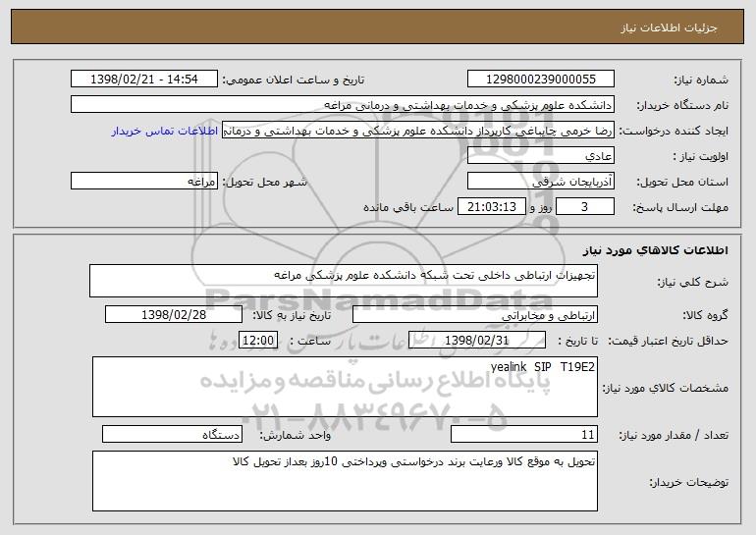Click the تاریخ نیاز به کالا field 1398/02/28
Screen dimensions: 756x535
pos(174,314)
